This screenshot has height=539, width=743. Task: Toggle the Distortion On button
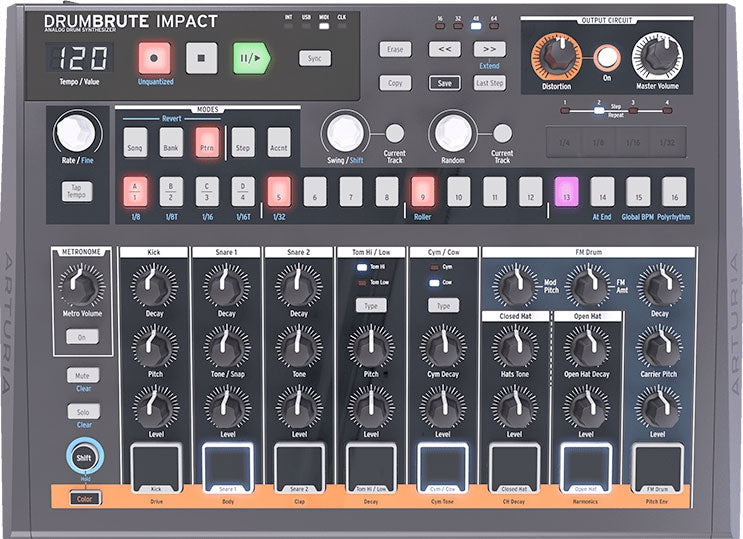coord(606,58)
